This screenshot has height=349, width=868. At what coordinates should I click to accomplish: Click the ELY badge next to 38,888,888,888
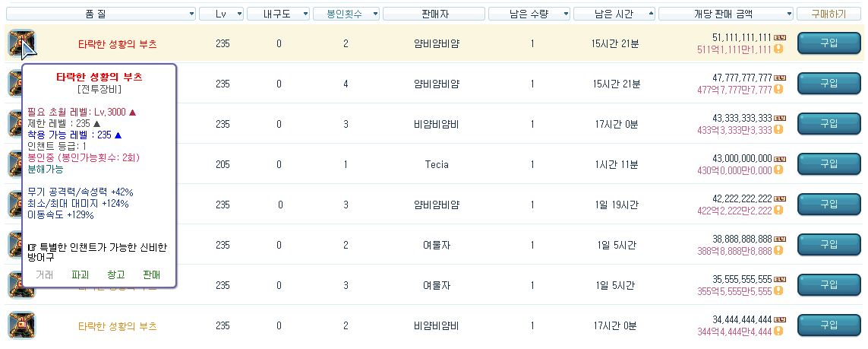coord(779,239)
